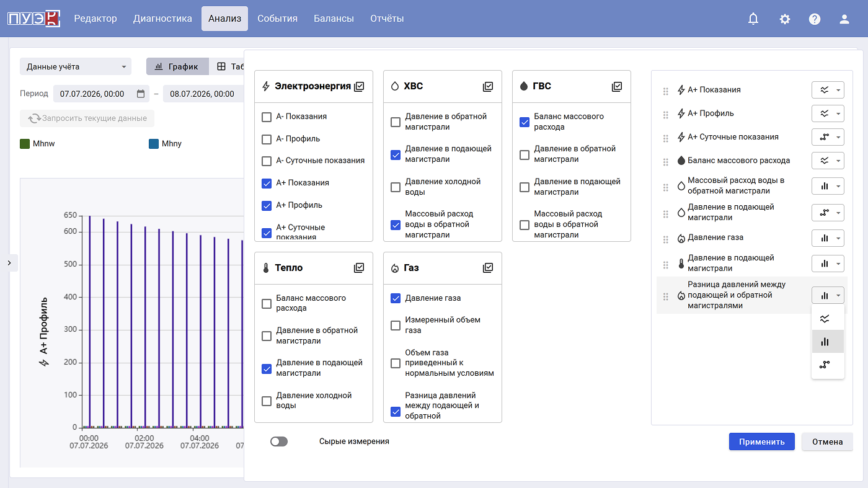Check the A- Показания checkbox
The width and height of the screenshot is (868, 488).
[x=267, y=117]
